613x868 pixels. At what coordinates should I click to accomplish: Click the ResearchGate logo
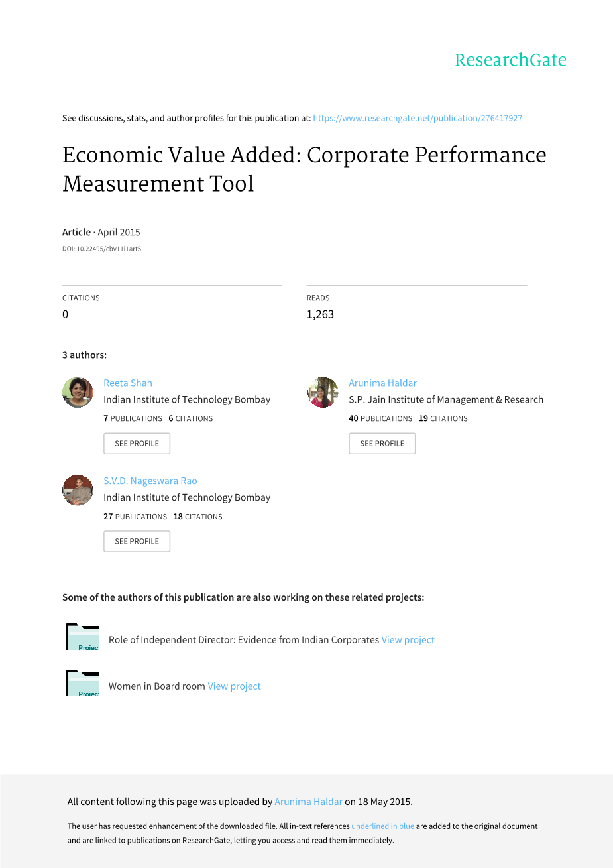coord(510,60)
